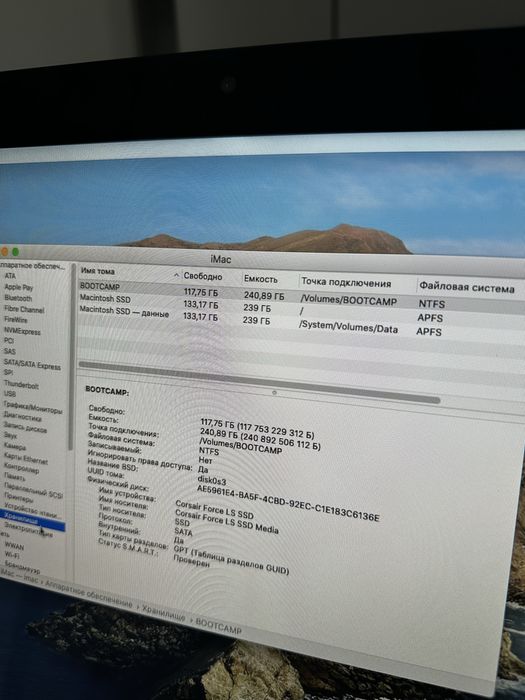Image resolution: width=525 pixels, height=700 pixels.
Task: Click the iMac window title
Action: pyautogui.click(x=221, y=259)
